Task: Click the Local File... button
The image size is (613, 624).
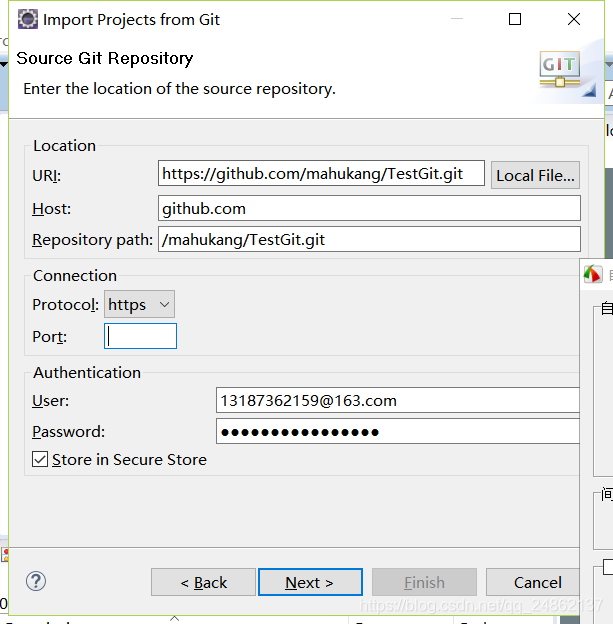Action: 535,175
